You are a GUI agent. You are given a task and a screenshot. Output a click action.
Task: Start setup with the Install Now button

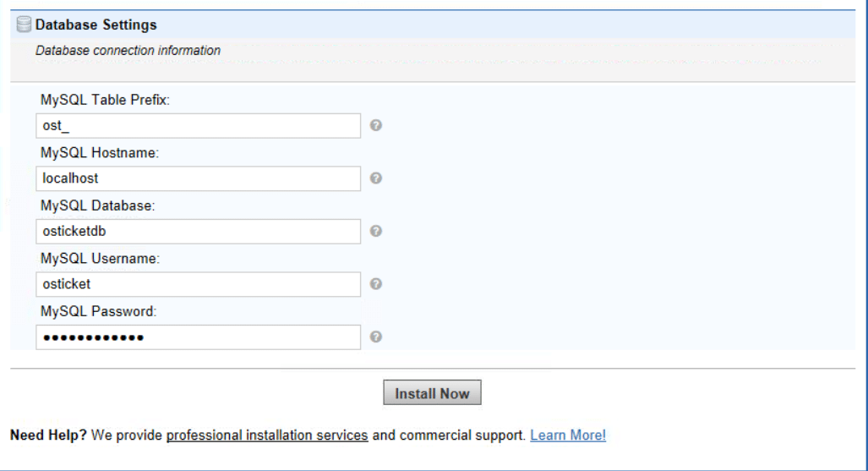[433, 392]
